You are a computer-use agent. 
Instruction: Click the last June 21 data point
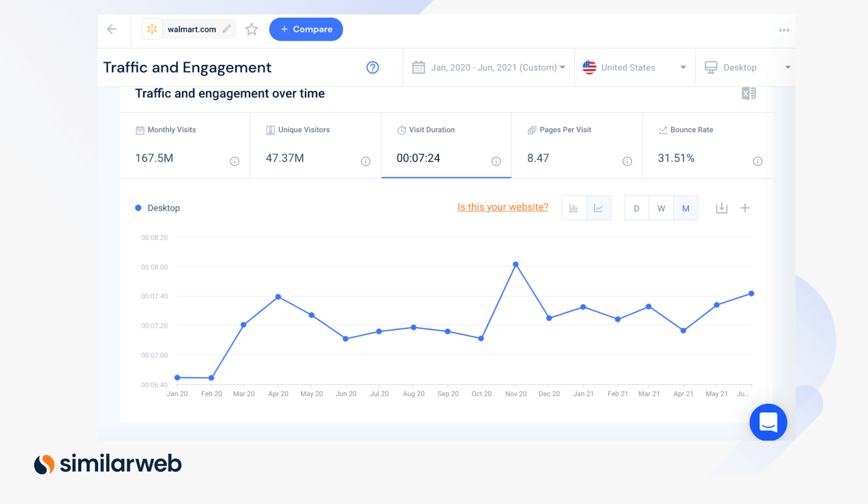coord(752,294)
